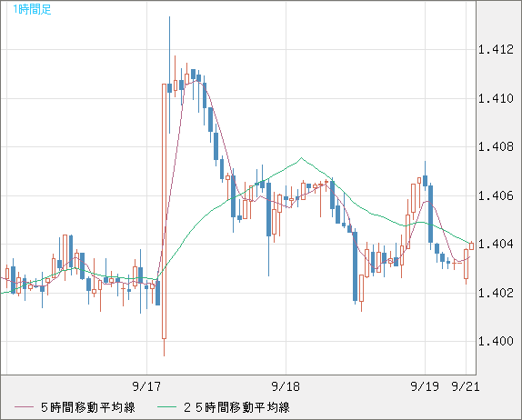The width and height of the screenshot is (522, 420).
Task: Select the 1.402 price axis label
Action: (x=496, y=293)
